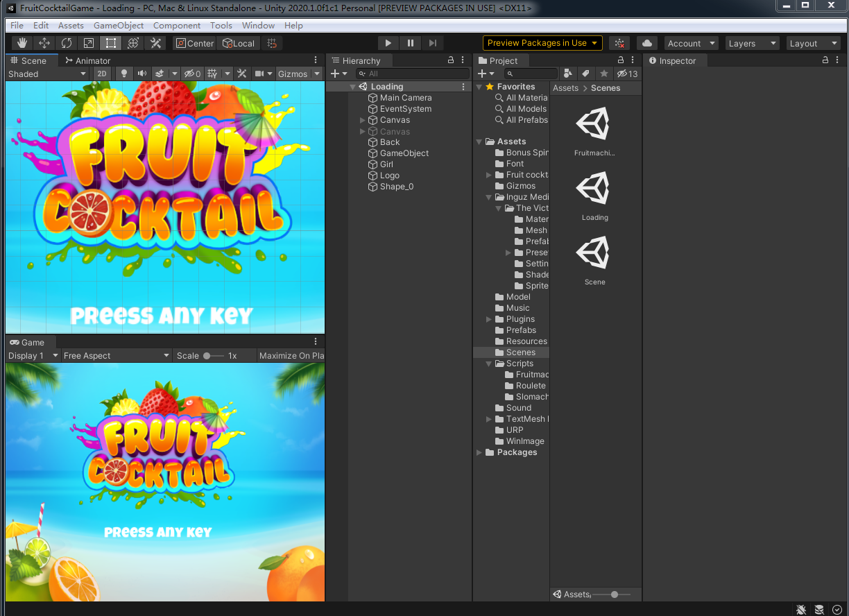The height and width of the screenshot is (616, 849).
Task: Open the Display 1 dropdown
Action: tap(33, 356)
